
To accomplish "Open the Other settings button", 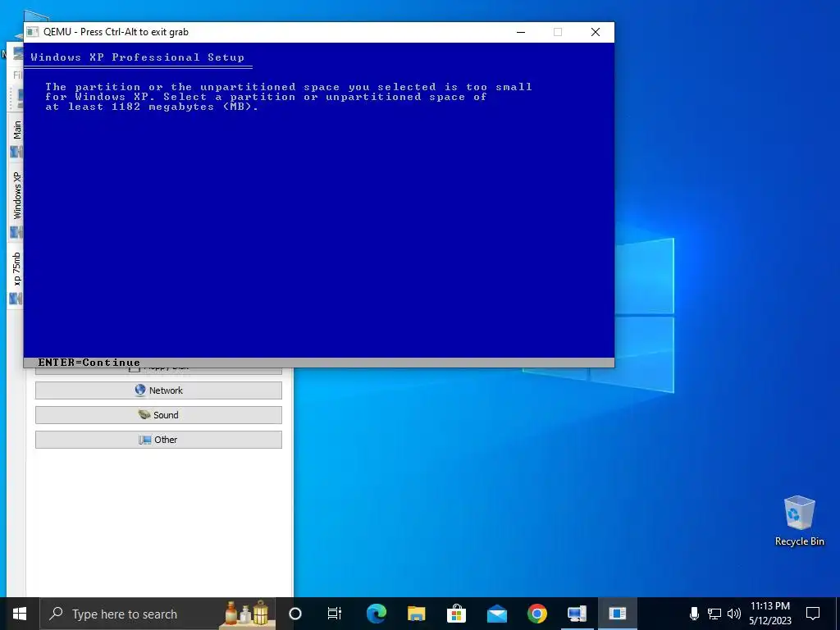I will point(158,440).
